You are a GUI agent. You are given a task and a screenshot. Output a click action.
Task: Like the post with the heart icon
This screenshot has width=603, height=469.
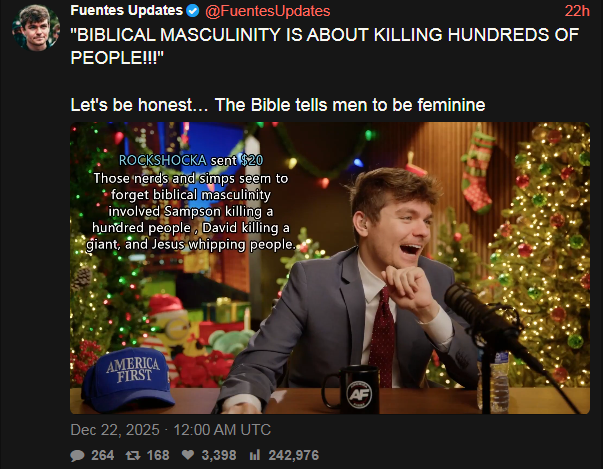pos(188,455)
